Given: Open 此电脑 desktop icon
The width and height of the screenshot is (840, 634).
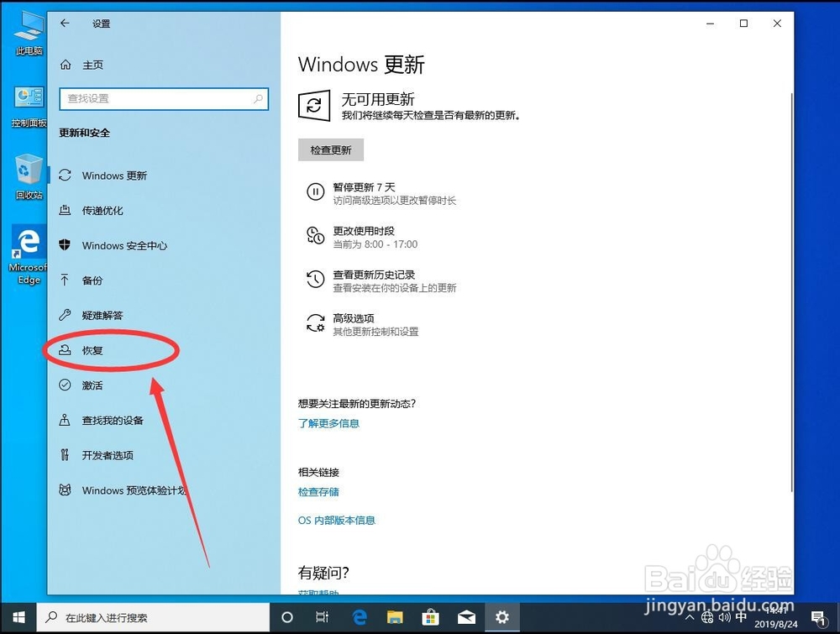Looking at the screenshot, I should coord(29,34).
